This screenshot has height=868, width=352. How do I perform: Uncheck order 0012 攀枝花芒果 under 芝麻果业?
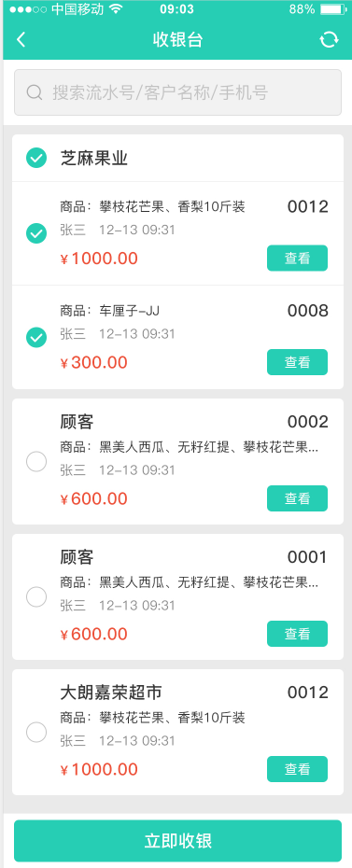click(x=36, y=233)
